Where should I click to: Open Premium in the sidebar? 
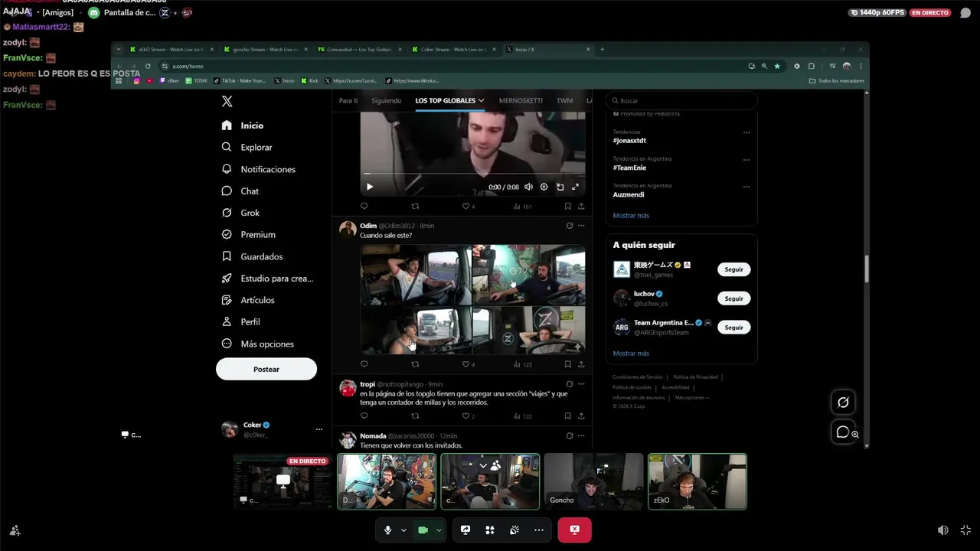click(248, 234)
